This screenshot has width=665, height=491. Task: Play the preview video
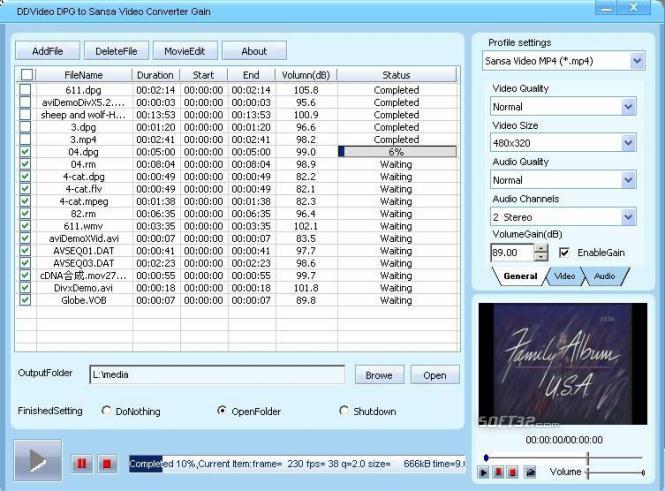(483, 472)
